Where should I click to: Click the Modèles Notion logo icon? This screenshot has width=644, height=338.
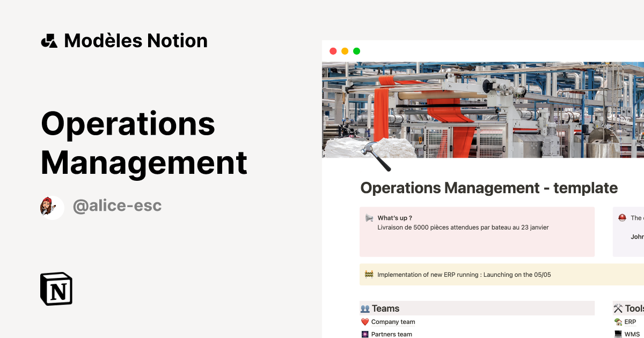[x=50, y=40]
